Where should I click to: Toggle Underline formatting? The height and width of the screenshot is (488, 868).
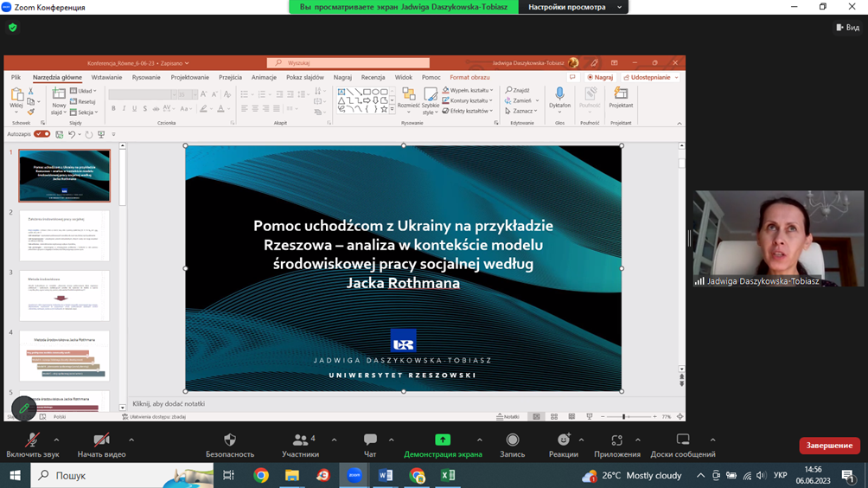pos(135,108)
